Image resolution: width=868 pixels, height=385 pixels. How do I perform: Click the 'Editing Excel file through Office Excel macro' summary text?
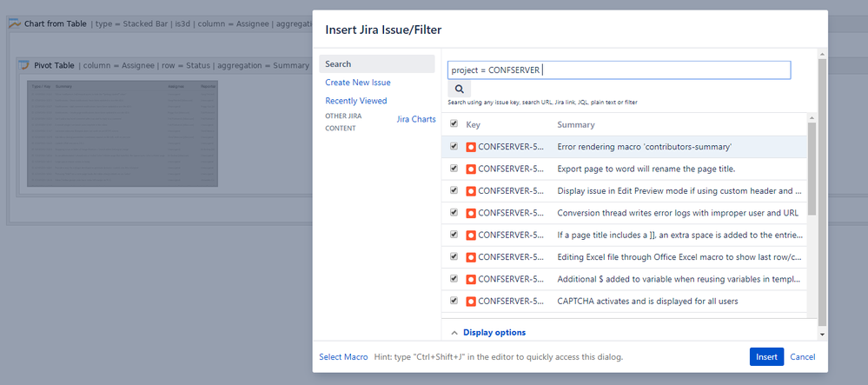click(x=679, y=257)
